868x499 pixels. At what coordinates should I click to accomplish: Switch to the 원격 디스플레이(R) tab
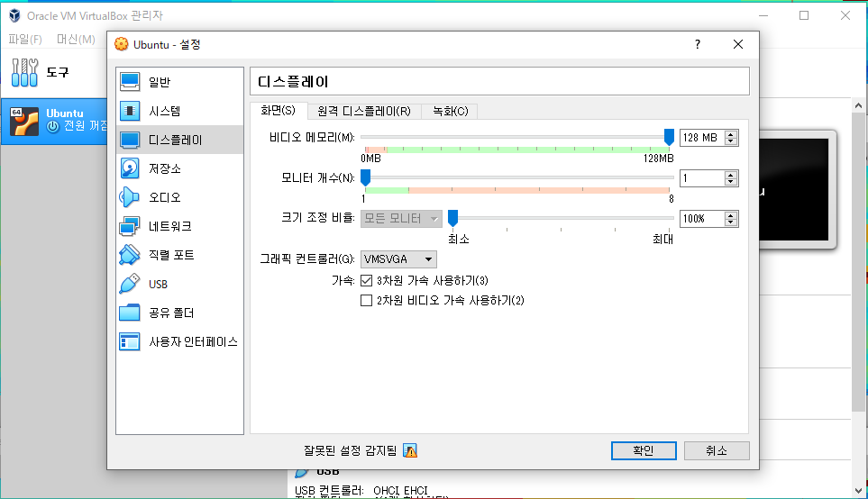tap(364, 111)
